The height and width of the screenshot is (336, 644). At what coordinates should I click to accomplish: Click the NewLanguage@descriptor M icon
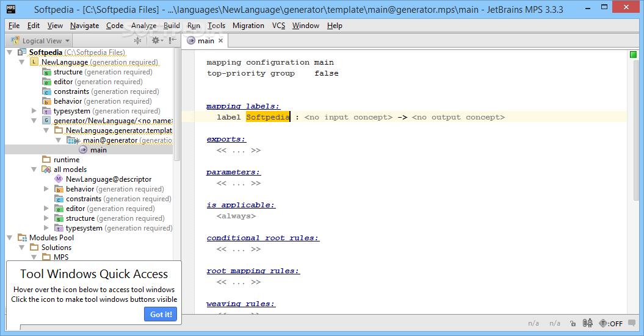tap(59, 179)
